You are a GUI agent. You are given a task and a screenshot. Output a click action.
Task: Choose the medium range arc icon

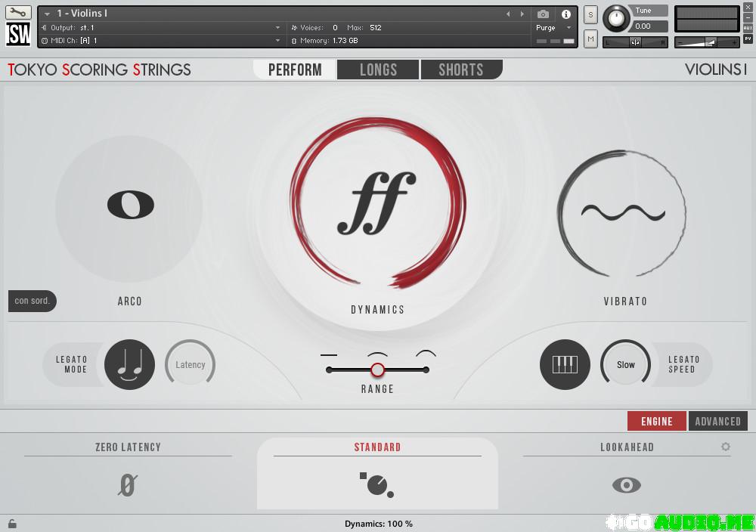377,354
